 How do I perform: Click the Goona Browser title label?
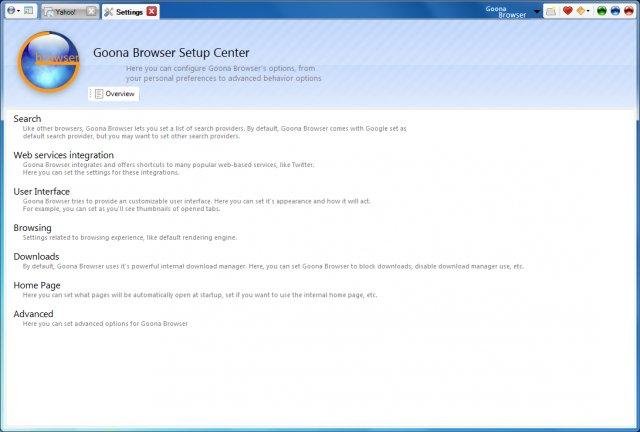pos(506,12)
